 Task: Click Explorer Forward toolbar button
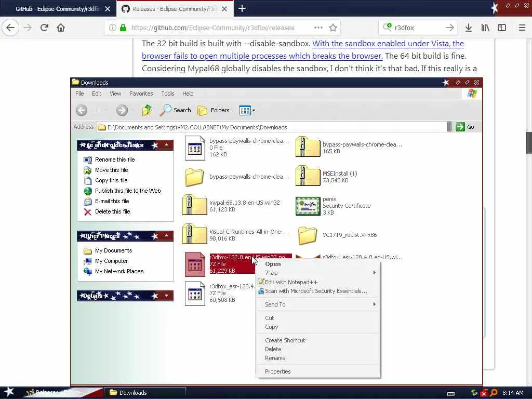click(122, 110)
